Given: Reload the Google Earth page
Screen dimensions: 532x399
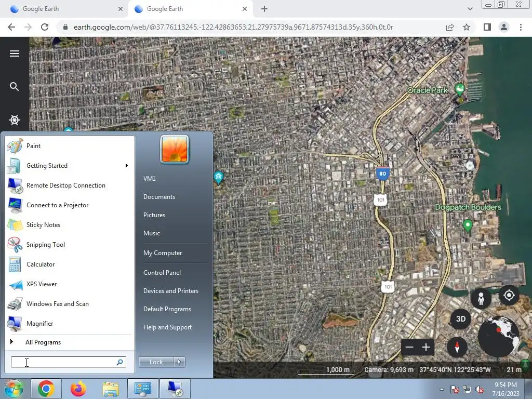Looking at the screenshot, I should pyautogui.click(x=45, y=27).
